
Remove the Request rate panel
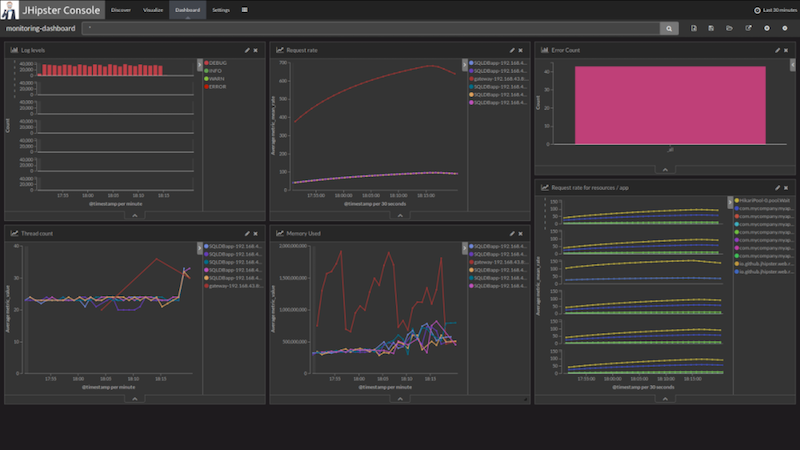pyautogui.click(x=521, y=49)
